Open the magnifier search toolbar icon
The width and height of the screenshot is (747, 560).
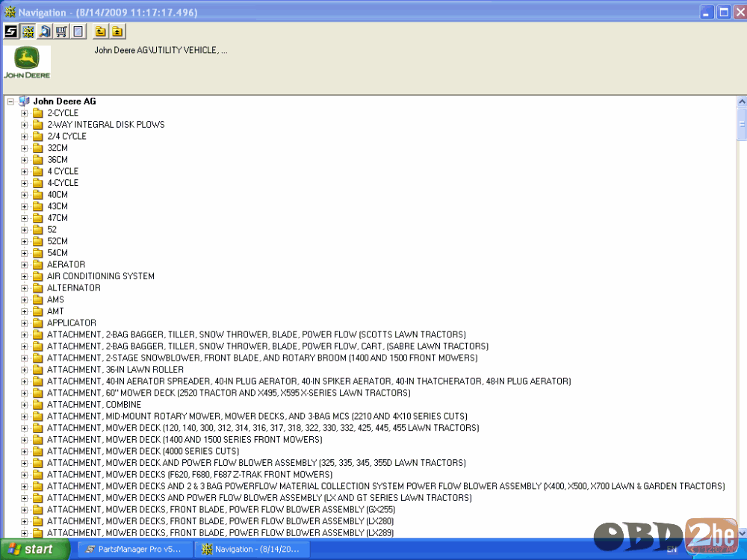(45, 32)
